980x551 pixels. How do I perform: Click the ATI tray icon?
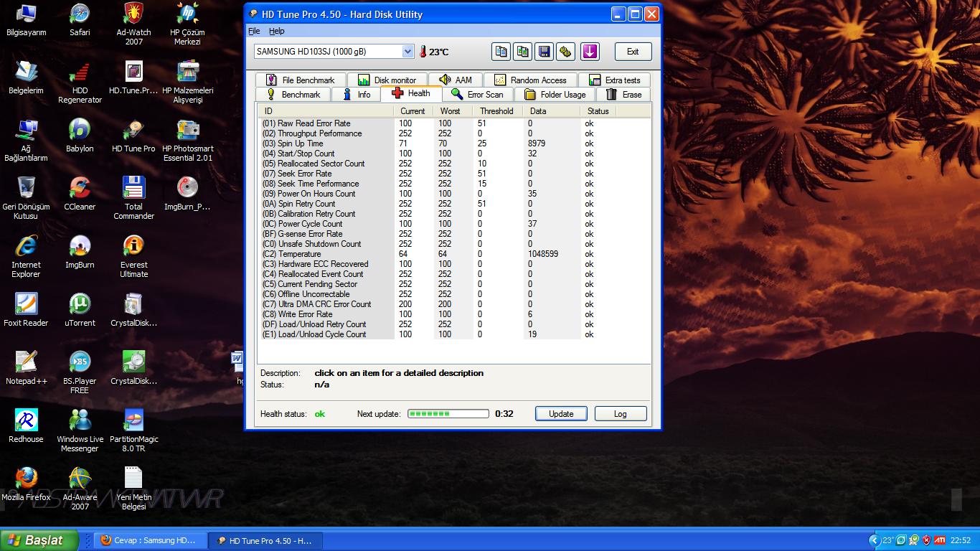point(938,540)
